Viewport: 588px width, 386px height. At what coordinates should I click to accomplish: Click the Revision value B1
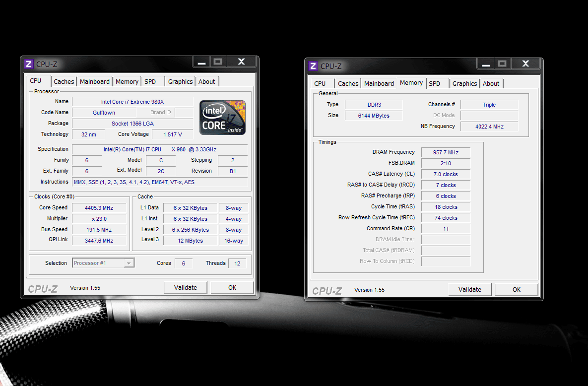[x=233, y=171]
